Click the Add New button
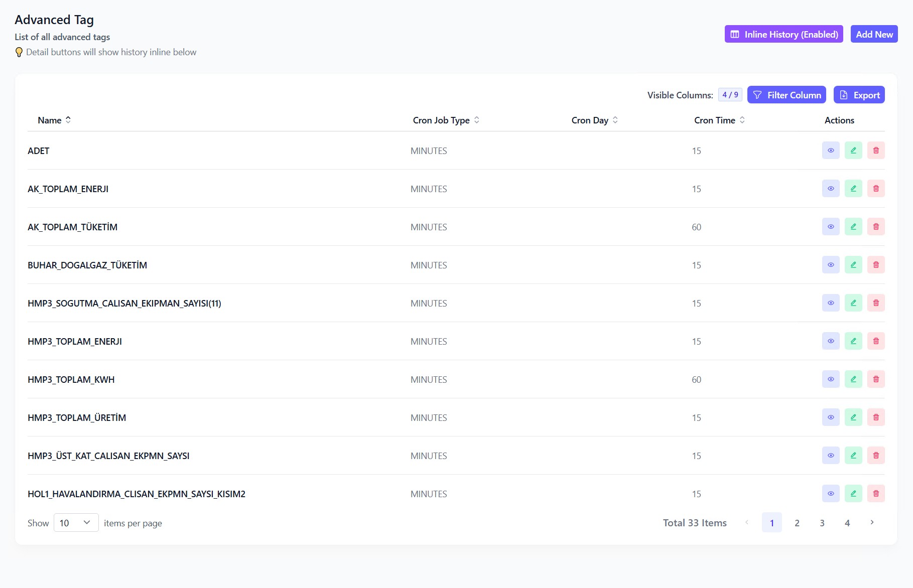 coord(874,34)
